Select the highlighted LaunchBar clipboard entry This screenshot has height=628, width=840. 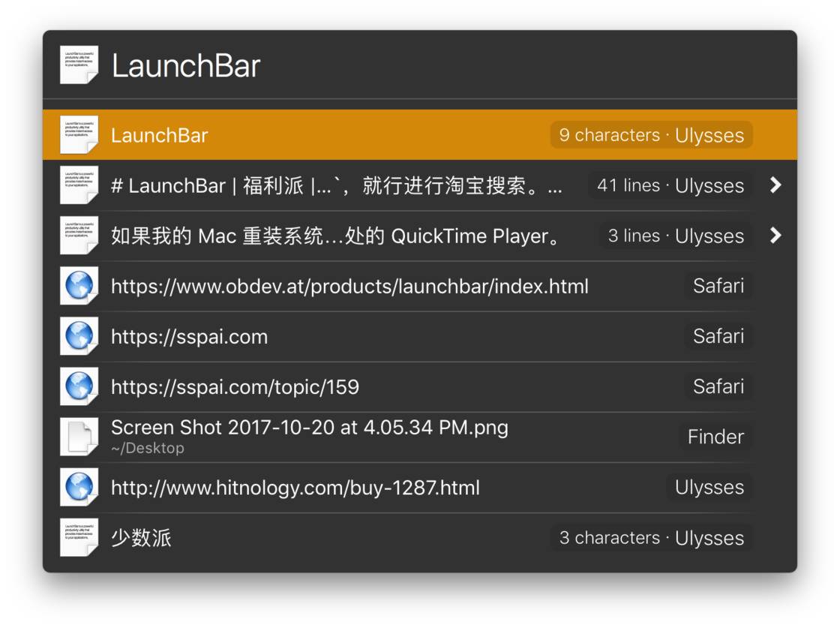[419, 135]
